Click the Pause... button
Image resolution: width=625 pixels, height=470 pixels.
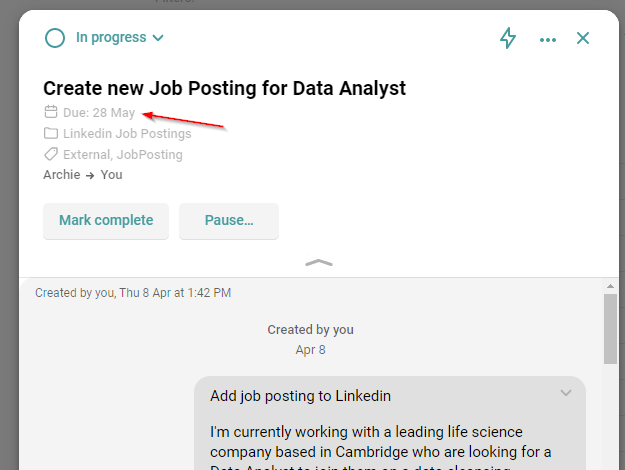point(229,221)
